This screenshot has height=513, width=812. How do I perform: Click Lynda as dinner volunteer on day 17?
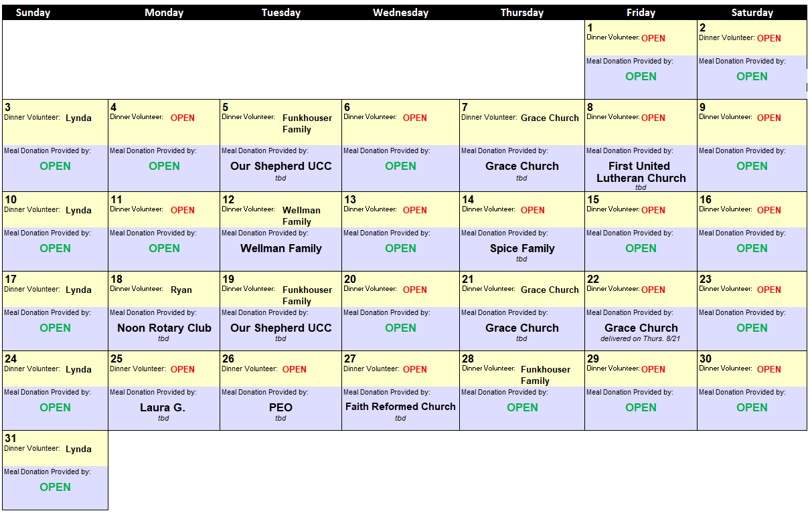pos(78,290)
